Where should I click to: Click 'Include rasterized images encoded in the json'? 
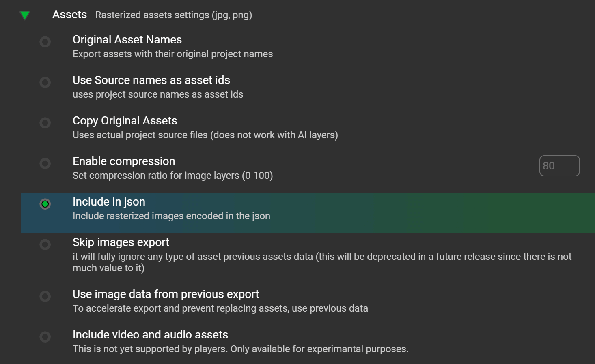click(171, 216)
